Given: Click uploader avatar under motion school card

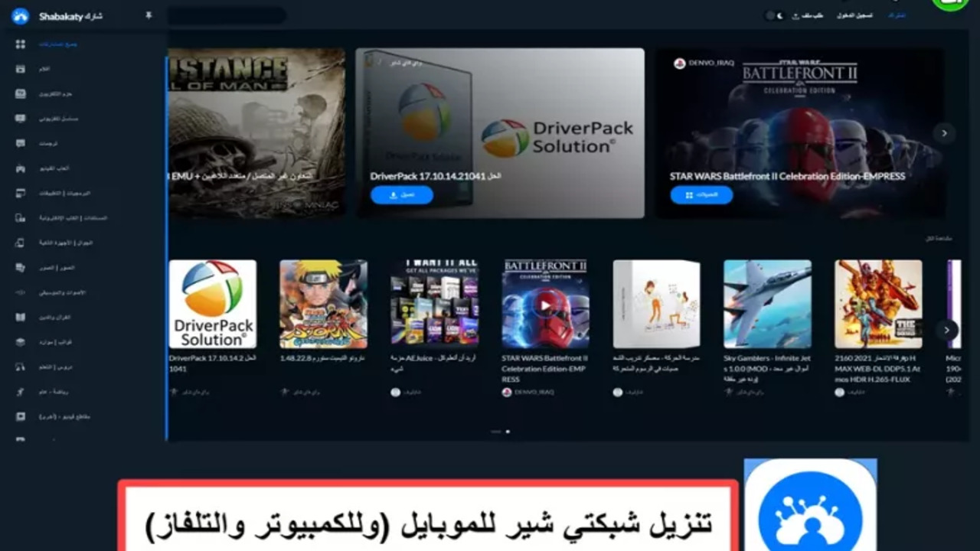Looking at the screenshot, I should [x=618, y=392].
